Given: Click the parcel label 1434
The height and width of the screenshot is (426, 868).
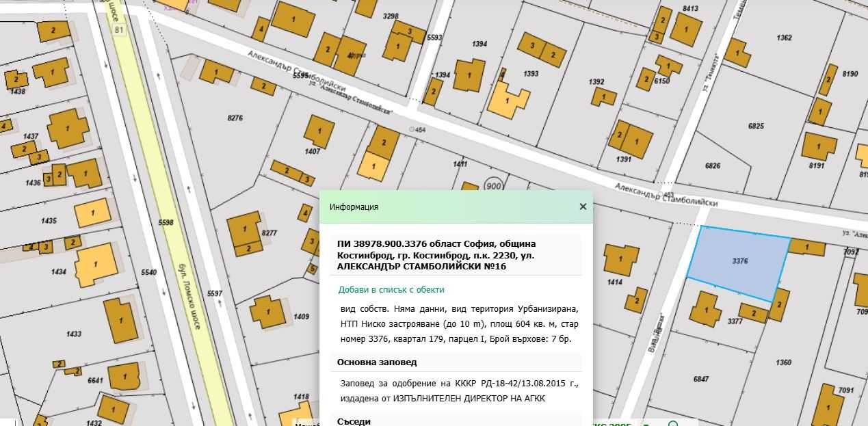Looking at the screenshot, I should coord(59,271).
